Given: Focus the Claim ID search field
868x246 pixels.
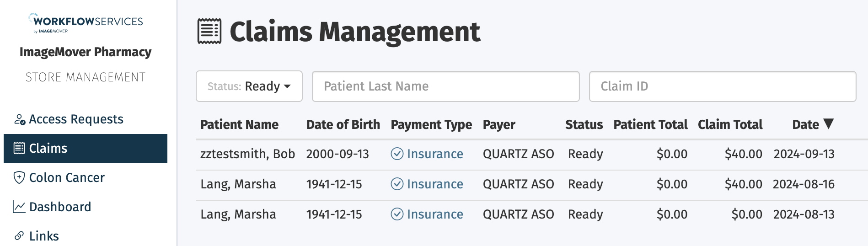Looking at the screenshot, I should click(x=723, y=86).
